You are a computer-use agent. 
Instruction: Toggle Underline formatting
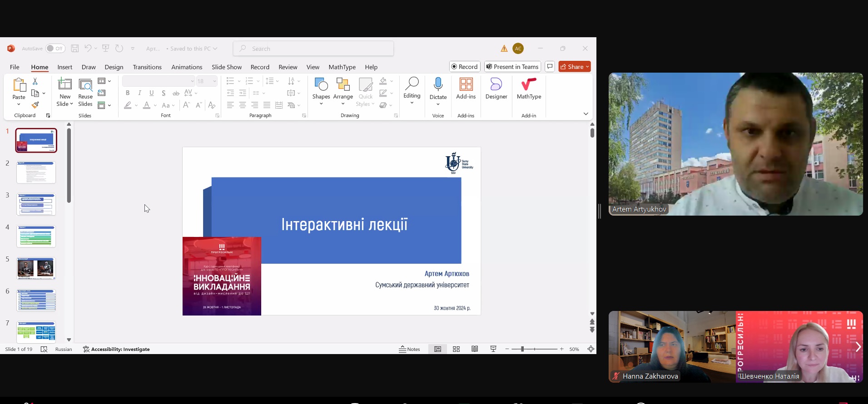point(152,93)
